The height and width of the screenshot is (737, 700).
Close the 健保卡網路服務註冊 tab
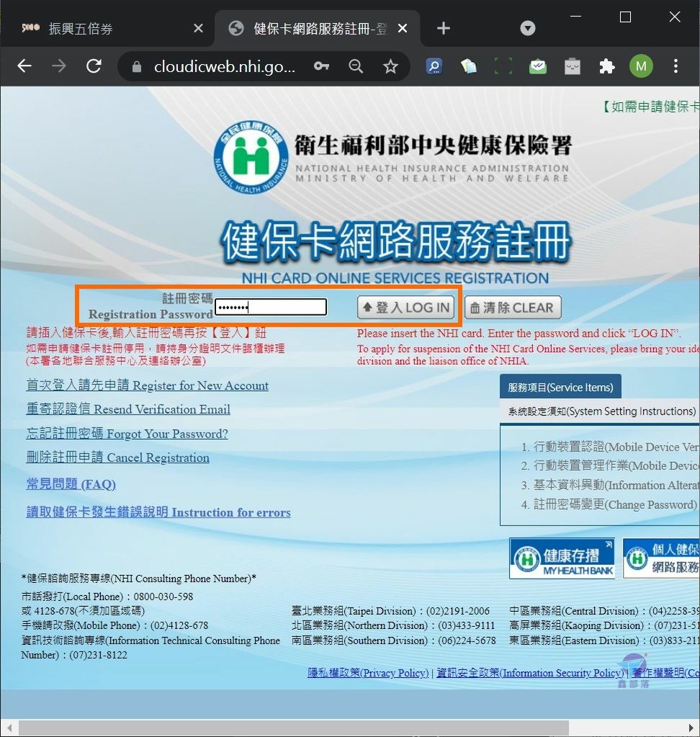click(x=403, y=29)
